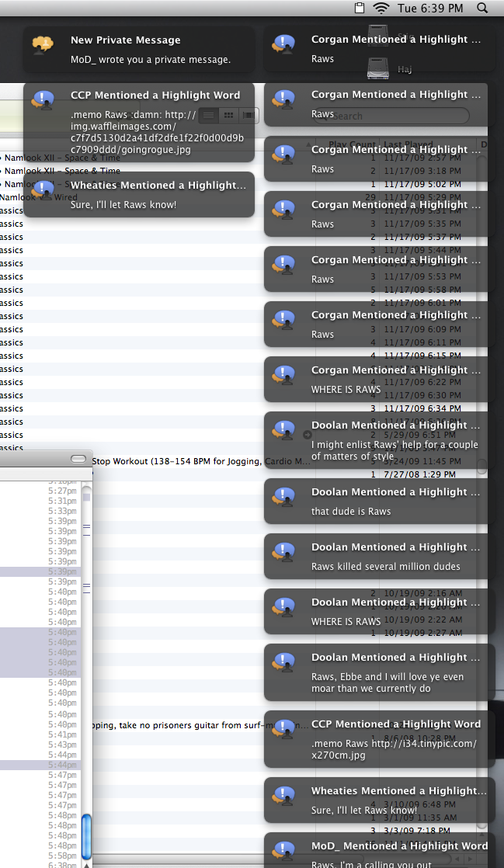Click the '11/17/09 6:09 PM' Last Played cell

click(x=422, y=329)
